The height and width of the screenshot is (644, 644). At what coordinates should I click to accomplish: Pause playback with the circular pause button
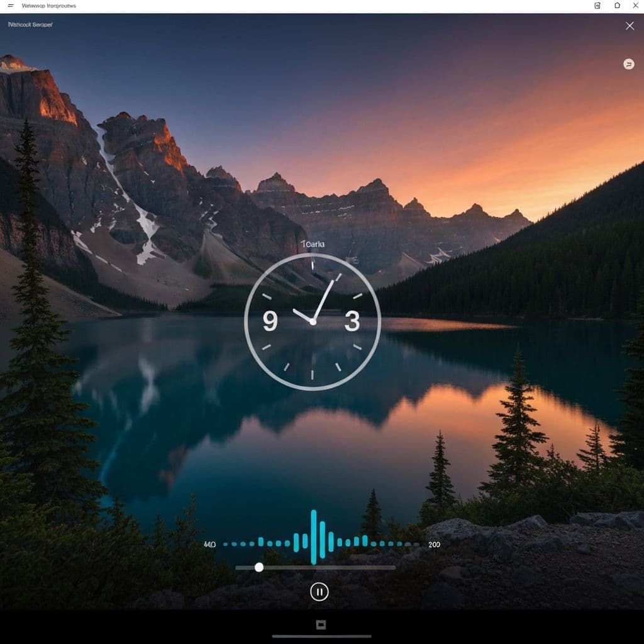(319, 591)
